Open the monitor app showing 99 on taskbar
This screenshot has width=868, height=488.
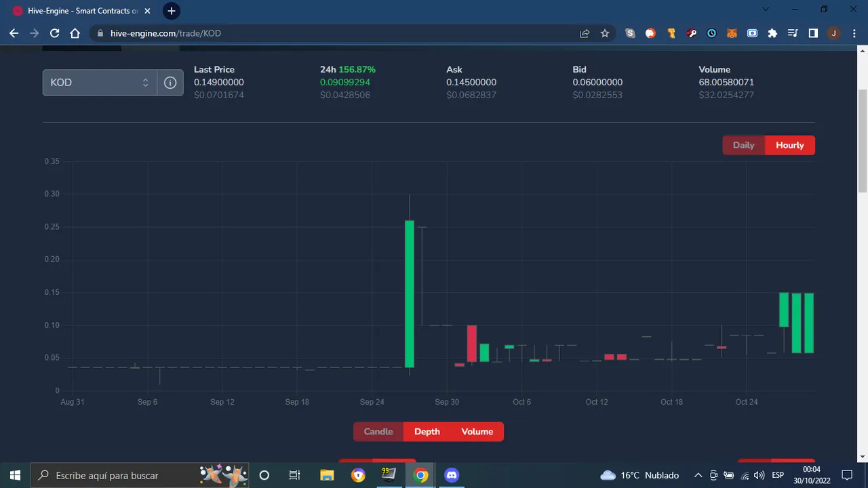click(x=389, y=475)
